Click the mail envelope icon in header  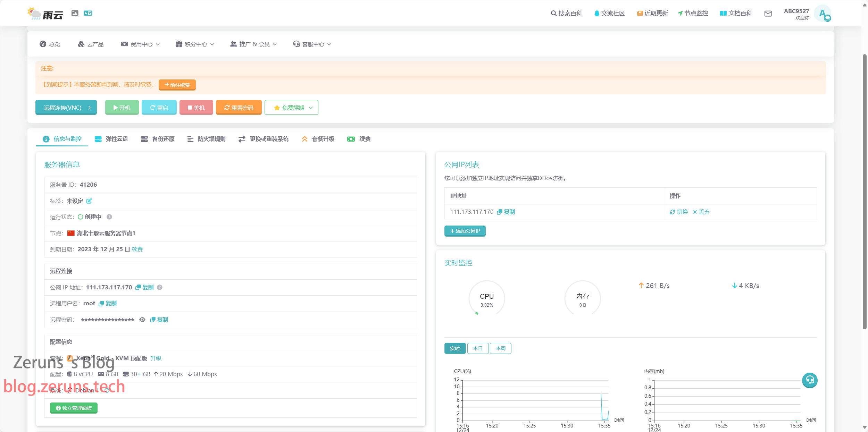point(768,14)
